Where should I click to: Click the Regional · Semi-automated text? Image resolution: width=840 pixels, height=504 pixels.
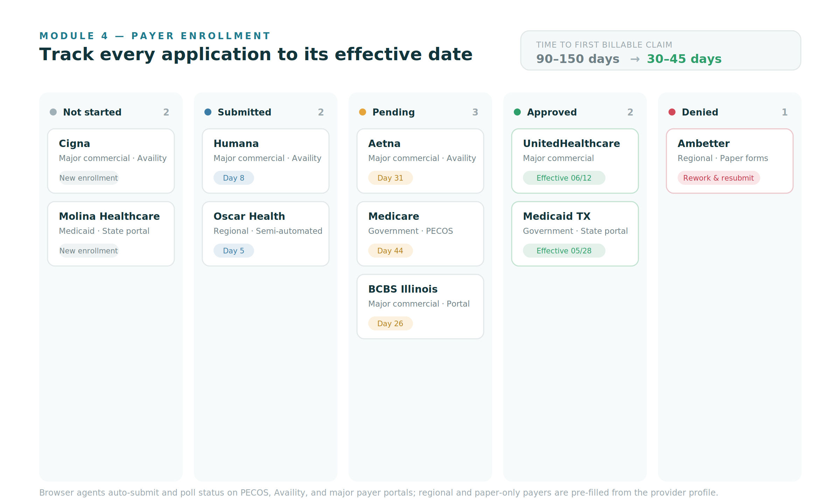point(268,231)
